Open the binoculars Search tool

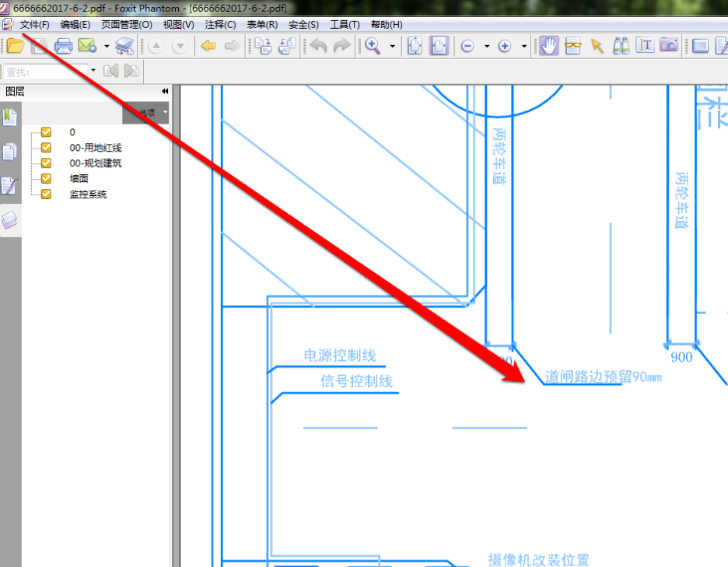pos(621,46)
